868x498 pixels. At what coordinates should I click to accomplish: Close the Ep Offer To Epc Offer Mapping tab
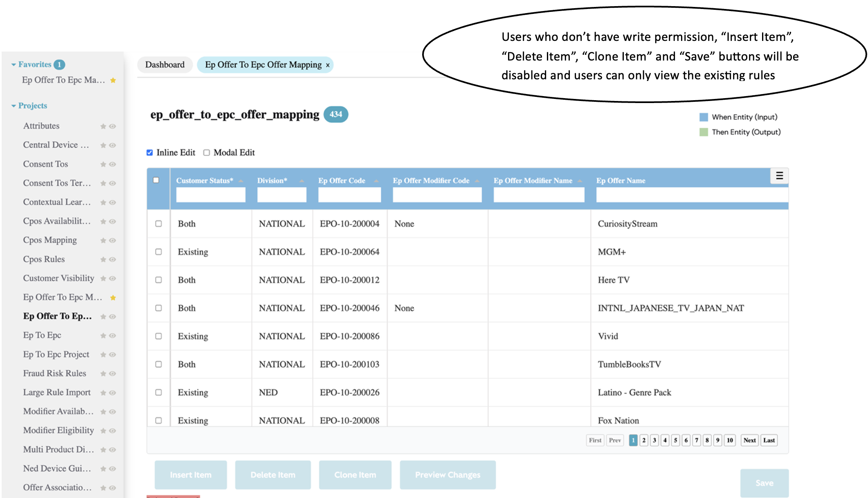tap(328, 65)
